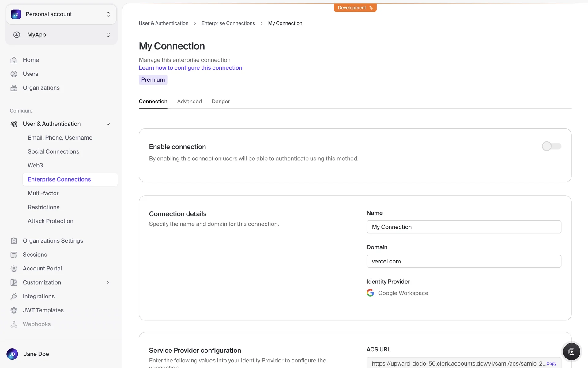Image resolution: width=588 pixels, height=368 pixels.
Task: Open the Personal account switcher dropdown
Action: click(61, 14)
